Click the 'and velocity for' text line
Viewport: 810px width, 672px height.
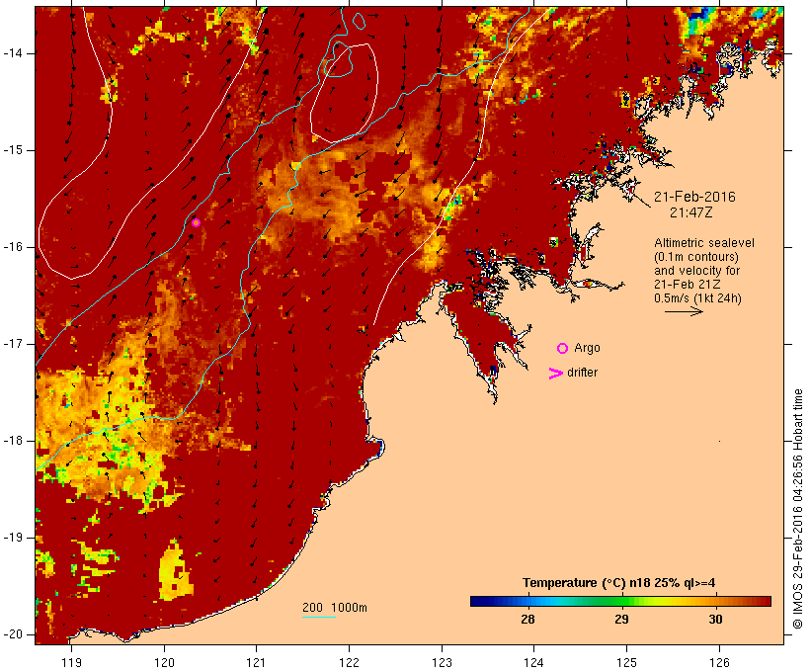(696, 271)
